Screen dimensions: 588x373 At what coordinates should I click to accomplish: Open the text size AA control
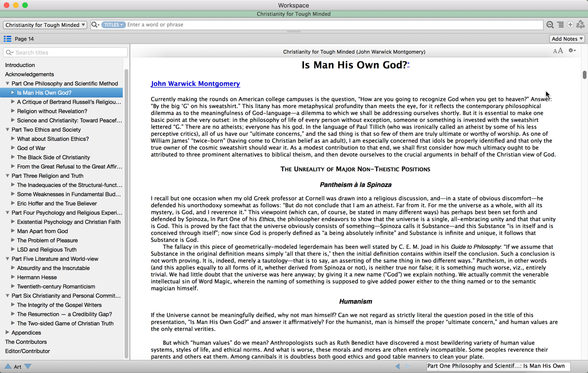tap(558, 51)
